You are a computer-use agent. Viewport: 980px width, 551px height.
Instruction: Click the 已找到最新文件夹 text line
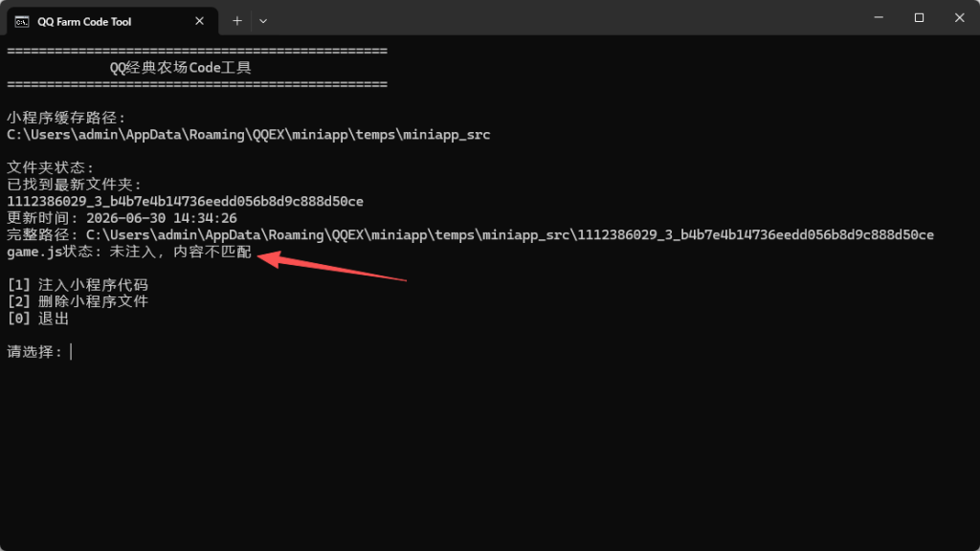[75, 185]
